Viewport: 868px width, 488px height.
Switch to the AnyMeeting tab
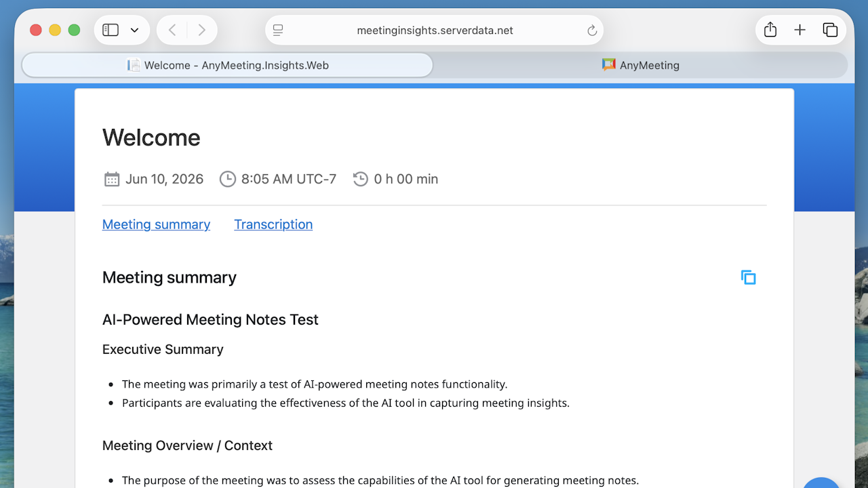(x=640, y=65)
